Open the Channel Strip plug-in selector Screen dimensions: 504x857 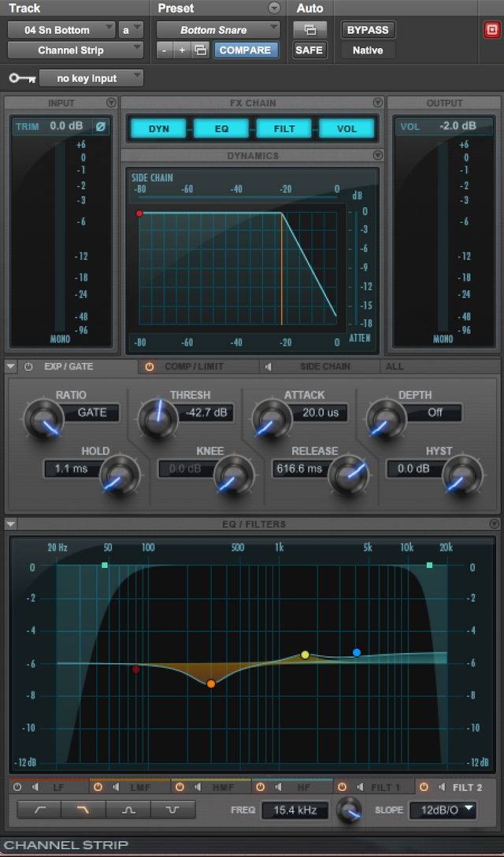(76, 50)
